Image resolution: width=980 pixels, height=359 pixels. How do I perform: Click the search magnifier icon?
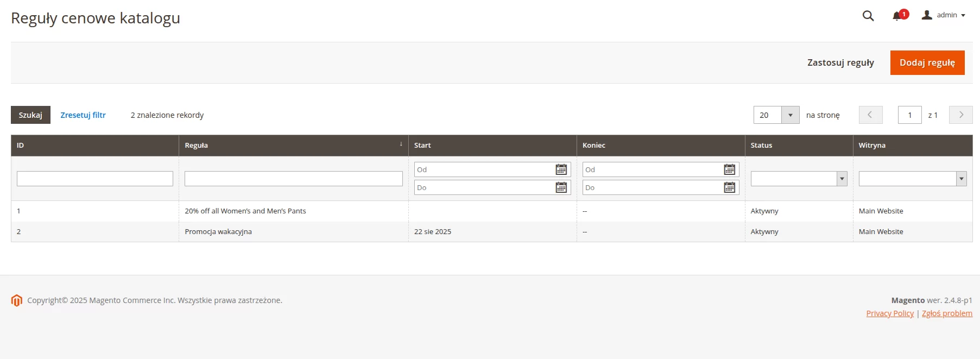868,16
